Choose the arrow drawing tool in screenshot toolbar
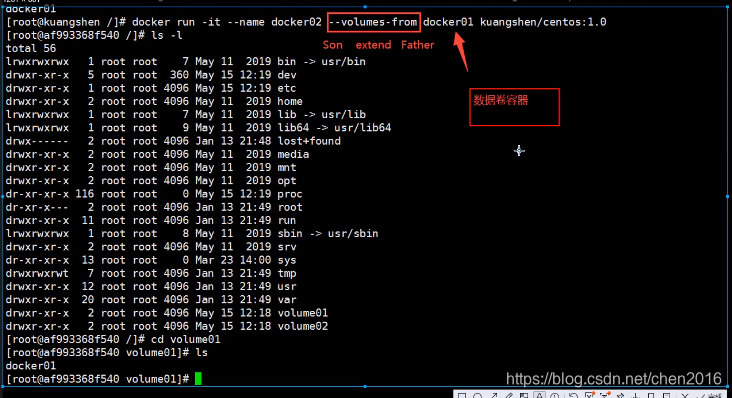Screen dimensions: 732x398 click(x=493, y=396)
